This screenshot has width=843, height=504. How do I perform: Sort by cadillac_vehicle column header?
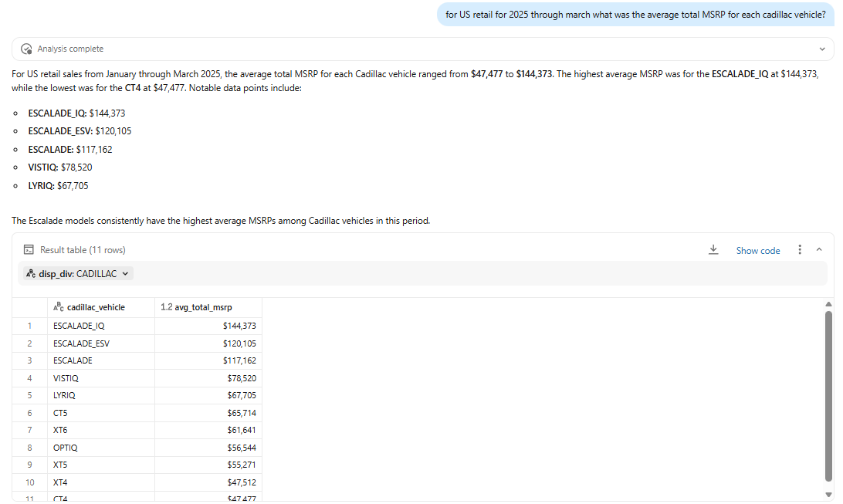pyautogui.click(x=101, y=307)
